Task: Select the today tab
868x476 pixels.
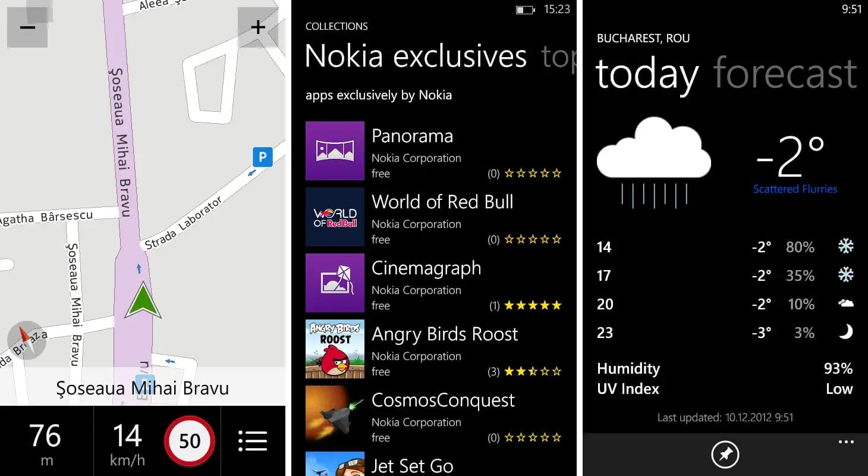Action: point(647,74)
